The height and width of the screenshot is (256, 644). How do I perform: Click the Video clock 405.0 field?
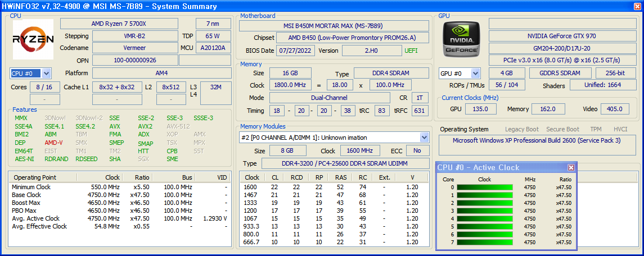(615, 109)
